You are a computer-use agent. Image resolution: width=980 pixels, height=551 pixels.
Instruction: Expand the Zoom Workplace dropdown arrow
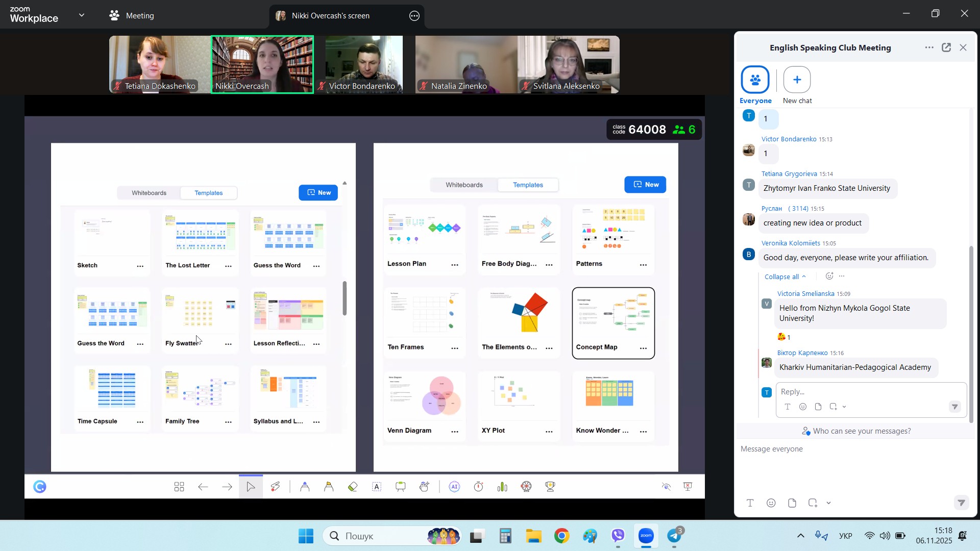[82, 16]
